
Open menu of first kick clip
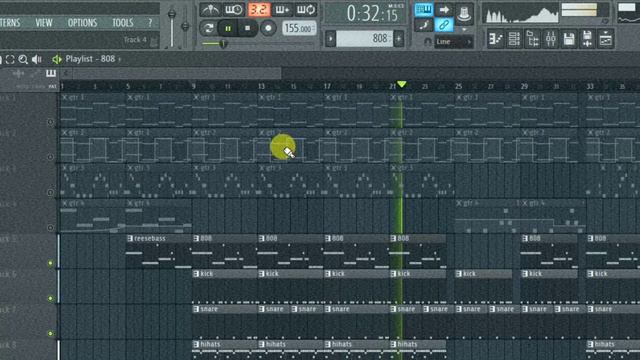pos(196,273)
